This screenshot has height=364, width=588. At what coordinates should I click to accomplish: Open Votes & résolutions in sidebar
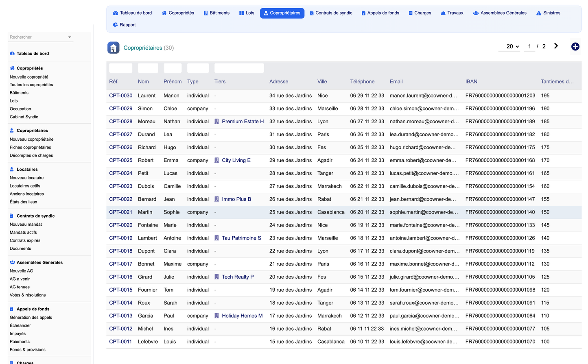(28, 295)
